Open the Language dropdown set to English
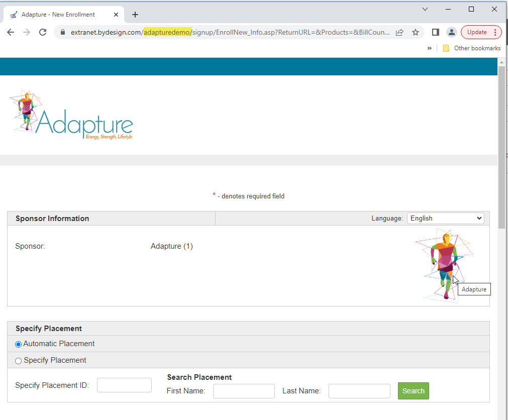This screenshot has width=508, height=420. click(x=446, y=218)
